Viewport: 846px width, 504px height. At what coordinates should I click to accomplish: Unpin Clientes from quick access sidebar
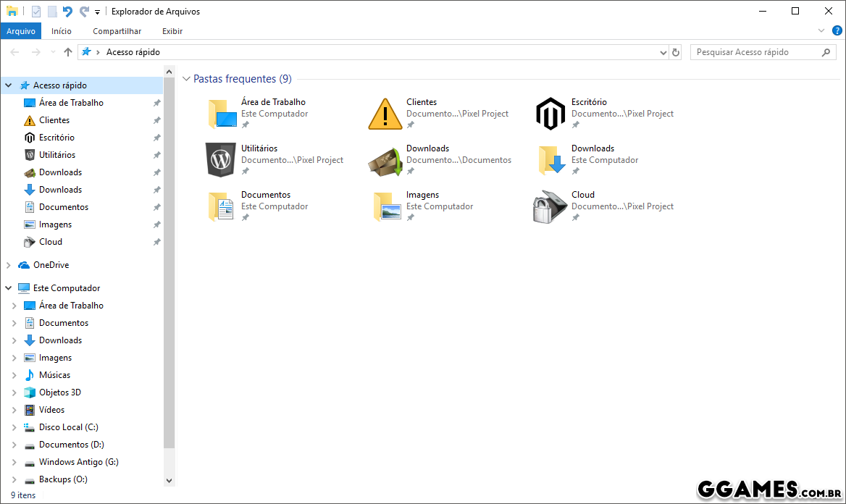(x=156, y=120)
